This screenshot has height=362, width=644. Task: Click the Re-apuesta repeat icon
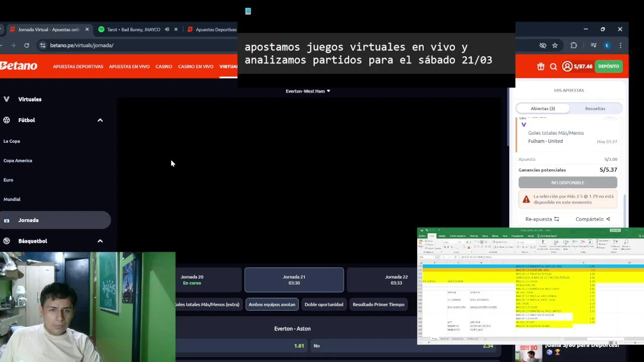[x=556, y=219]
